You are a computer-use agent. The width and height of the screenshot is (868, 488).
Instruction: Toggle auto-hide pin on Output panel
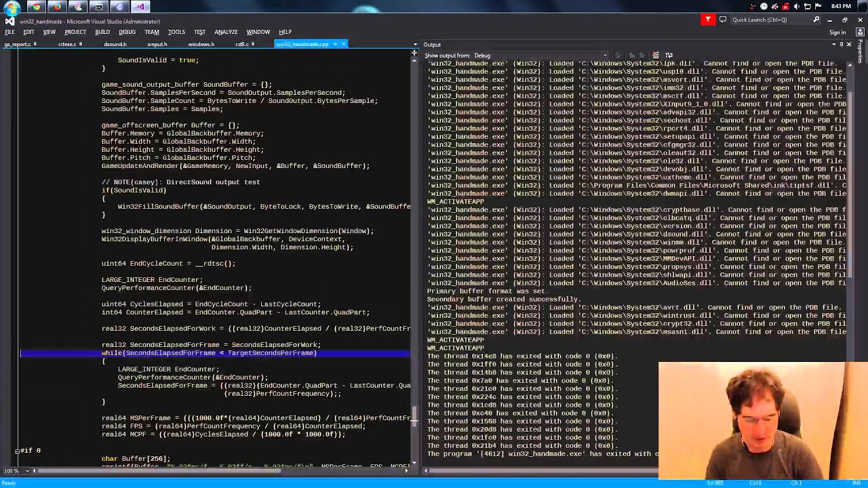tap(841, 45)
